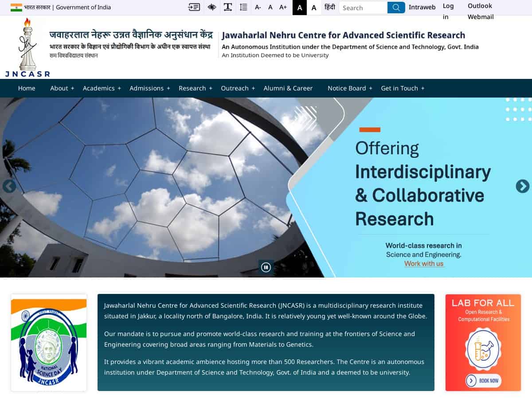Click the Search input field
The width and height of the screenshot is (532, 399).
363,8
